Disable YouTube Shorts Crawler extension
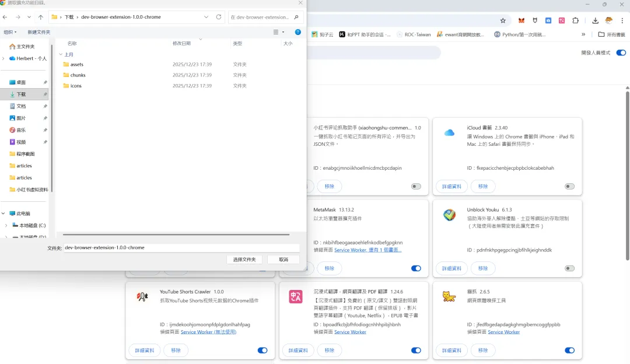The image size is (630, 364). click(262, 351)
